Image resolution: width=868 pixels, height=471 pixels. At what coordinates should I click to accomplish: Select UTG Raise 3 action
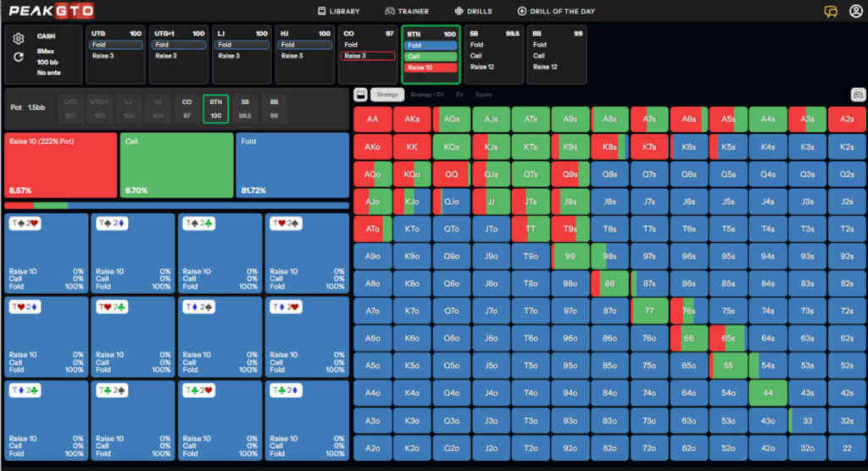[x=115, y=56]
